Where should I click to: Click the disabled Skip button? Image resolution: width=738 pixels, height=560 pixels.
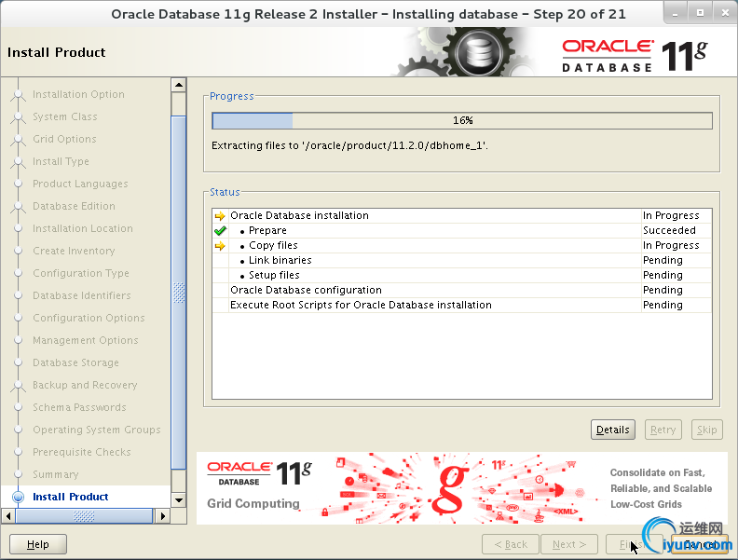point(706,430)
